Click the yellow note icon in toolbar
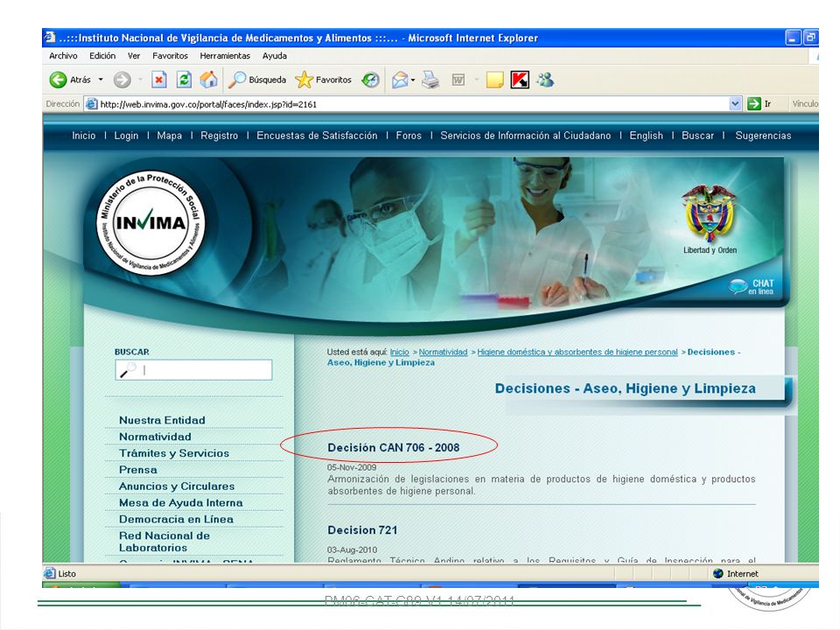The image size is (840, 630). [494, 80]
